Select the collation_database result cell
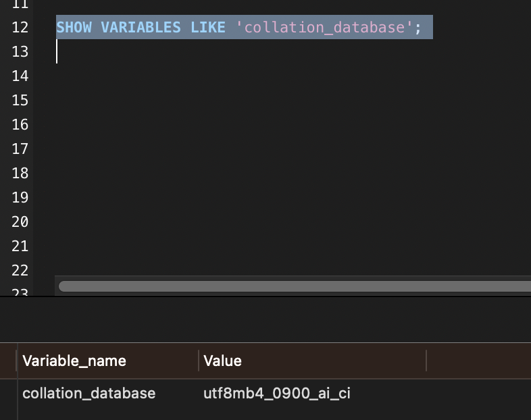Screen dimensions: 531x420 point(89,393)
